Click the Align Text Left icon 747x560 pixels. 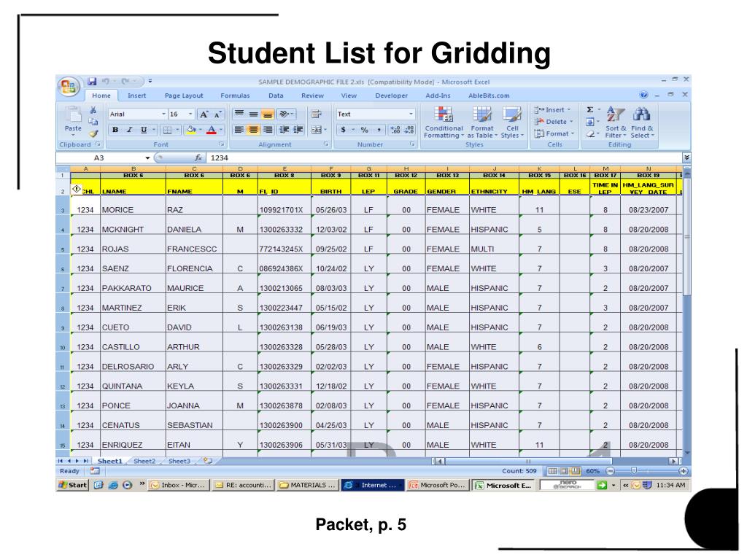pyautogui.click(x=239, y=130)
